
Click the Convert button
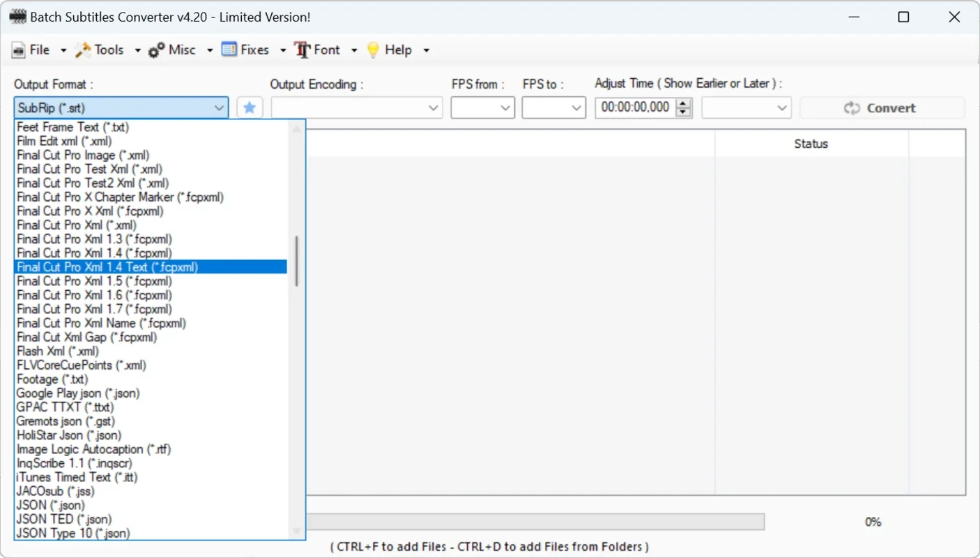[882, 108]
